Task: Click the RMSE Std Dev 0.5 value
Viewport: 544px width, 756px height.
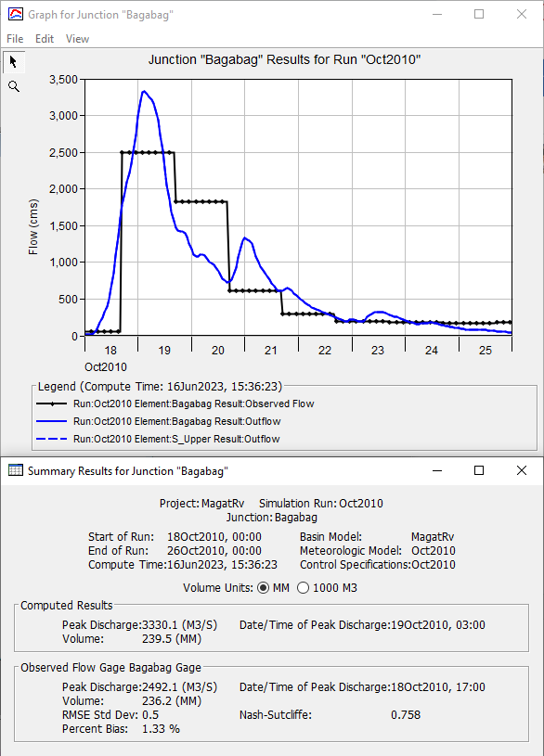Action: (150, 715)
